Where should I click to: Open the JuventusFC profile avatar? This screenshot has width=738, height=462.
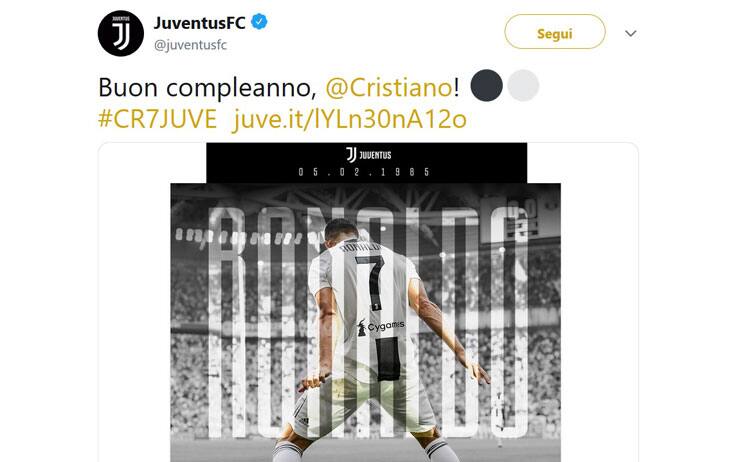(120, 33)
